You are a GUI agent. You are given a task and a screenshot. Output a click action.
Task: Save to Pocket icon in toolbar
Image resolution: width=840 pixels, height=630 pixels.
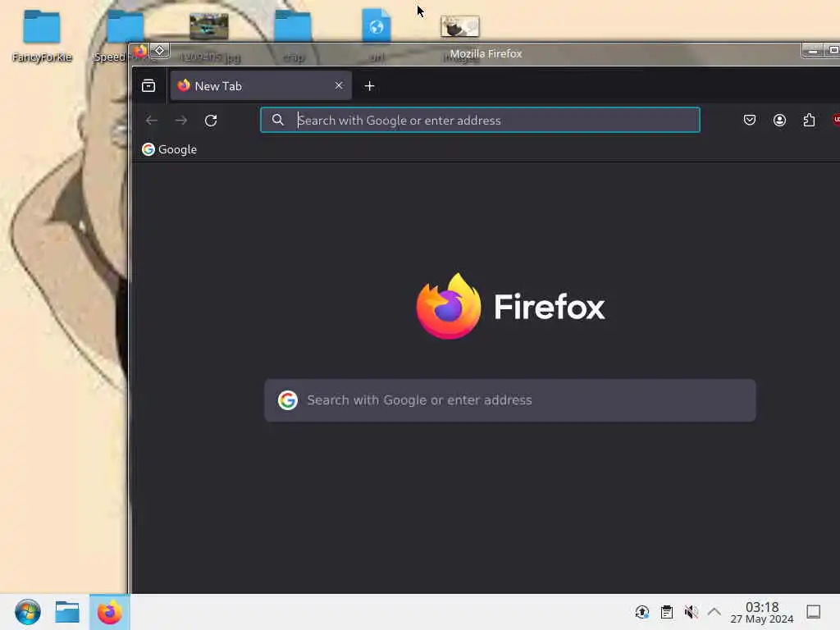(750, 120)
